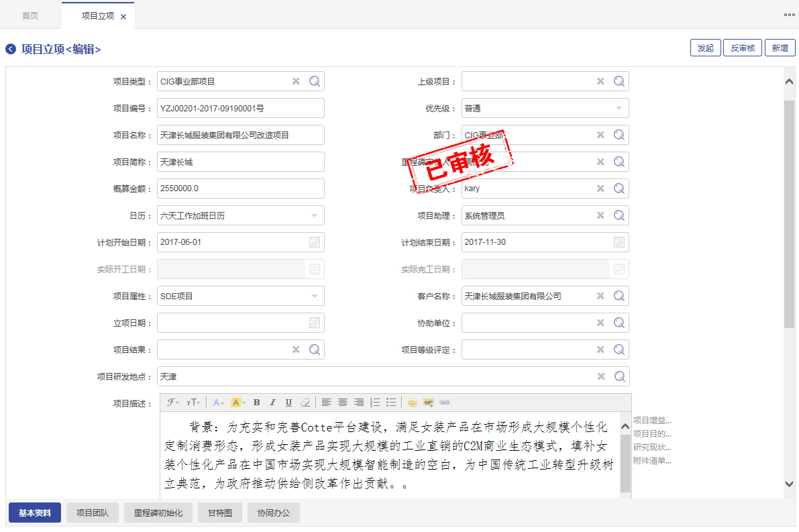Click the search icon for 项目类型
This screenshot has height=532, width=799.
[315, 81]
